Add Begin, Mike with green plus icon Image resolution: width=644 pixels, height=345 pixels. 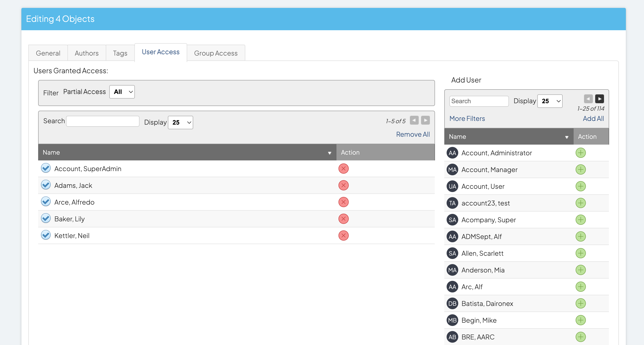pos(581,320)
